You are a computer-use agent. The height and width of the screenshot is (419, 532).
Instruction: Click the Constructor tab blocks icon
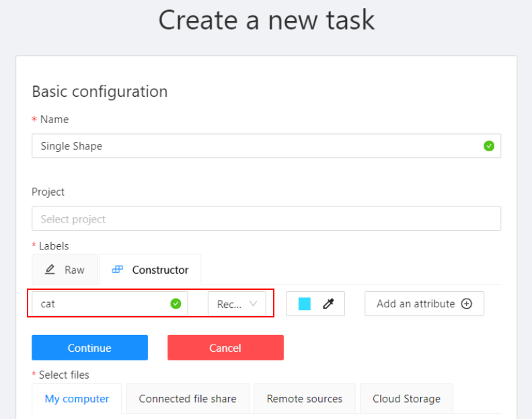click(118, 270)
